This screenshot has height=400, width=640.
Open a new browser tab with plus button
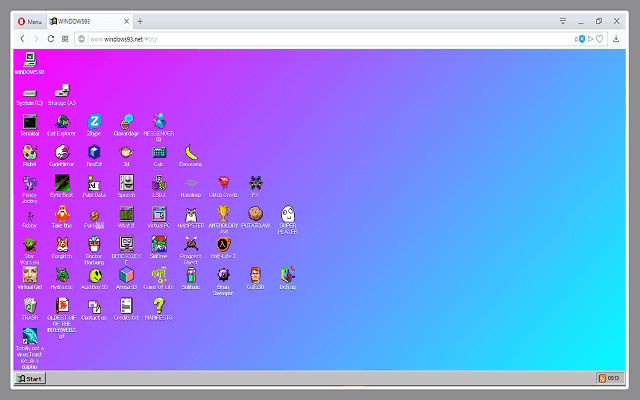[x=140, y=21]
